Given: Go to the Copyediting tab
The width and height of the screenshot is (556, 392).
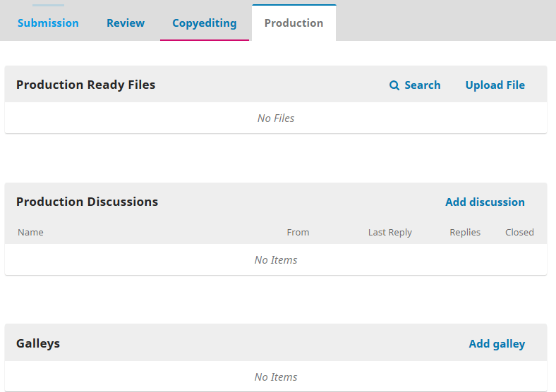Looking at the screenshot, I should 205,23.
